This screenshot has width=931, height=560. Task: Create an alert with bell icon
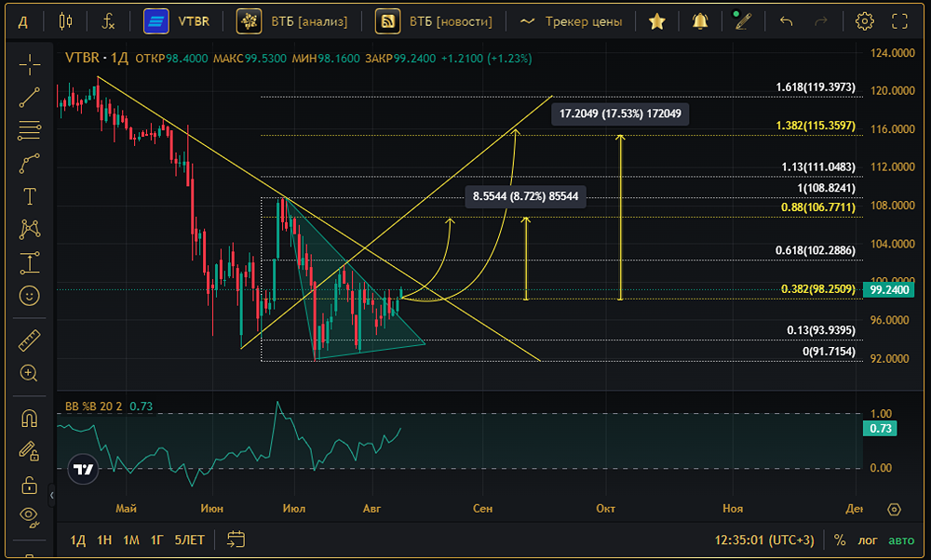point(701,22)
